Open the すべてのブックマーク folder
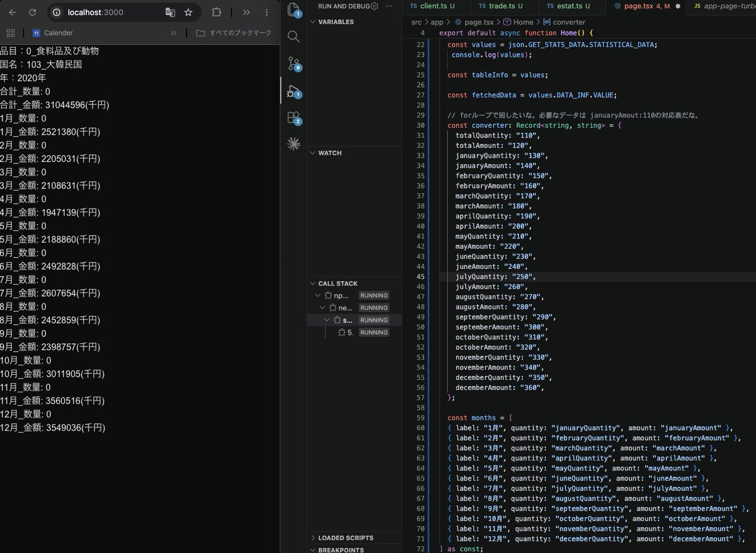 point(234,33)
